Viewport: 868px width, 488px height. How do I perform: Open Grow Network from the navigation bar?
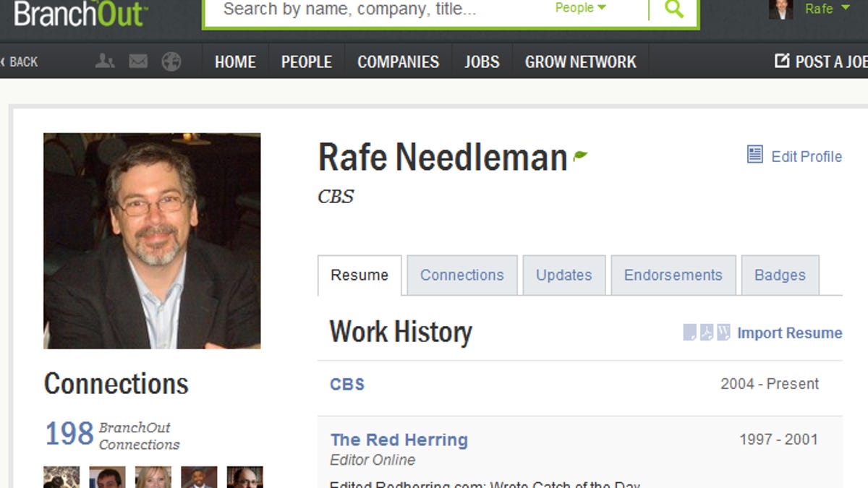[x=580, y=62]
